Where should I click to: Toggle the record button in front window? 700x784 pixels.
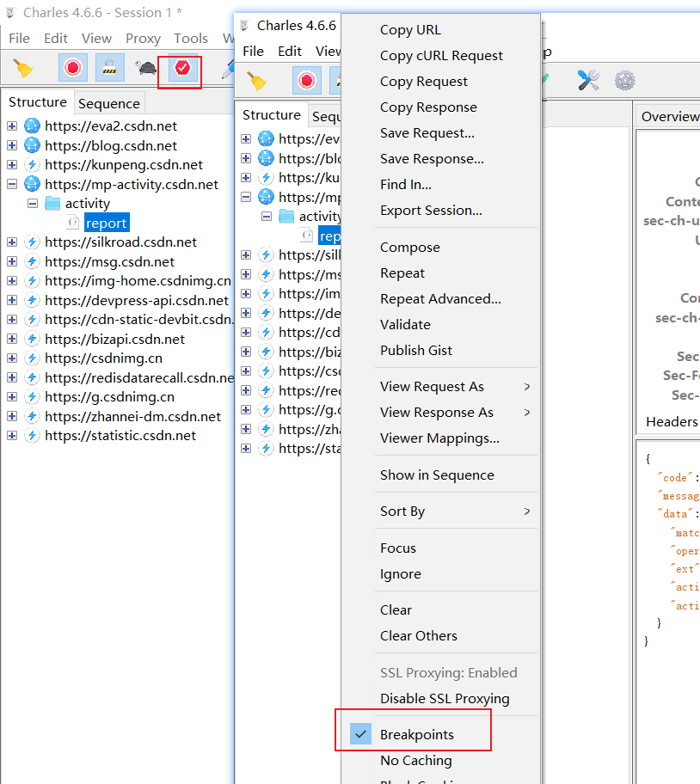click(x=306, y=81)
